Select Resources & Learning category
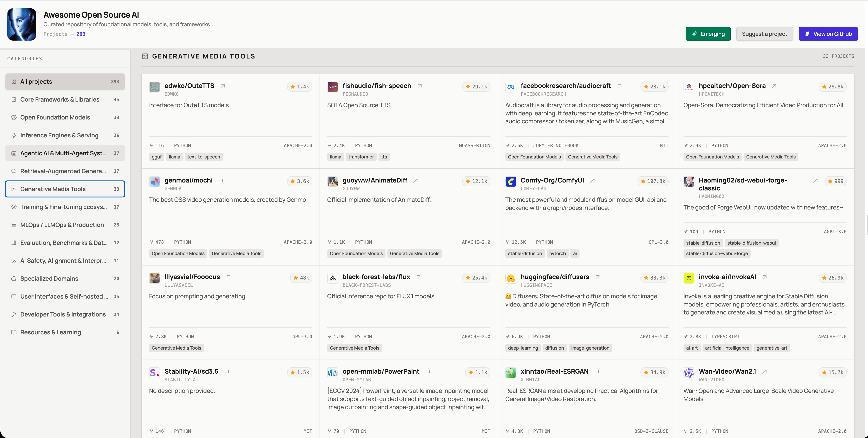Screen dimensions: 868x438 (65, 332)
